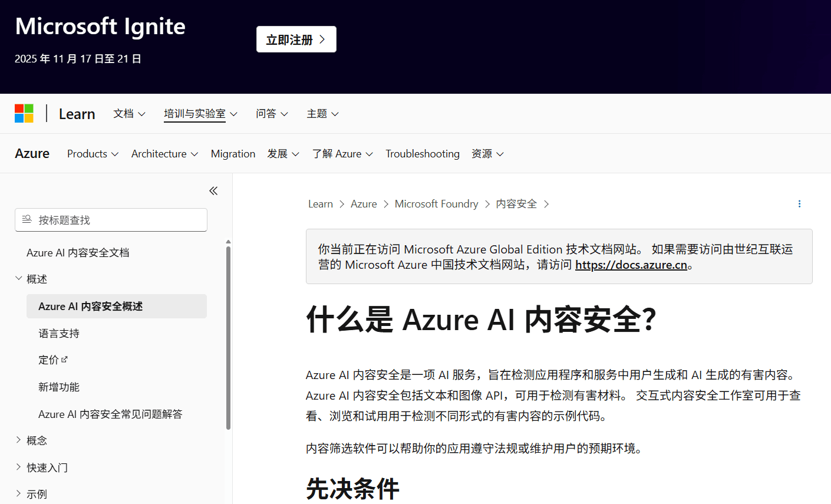The height and width of the screenshot is (504, 831).
Task: Click the Microsoft logo icon
Action: pos(24,113)
